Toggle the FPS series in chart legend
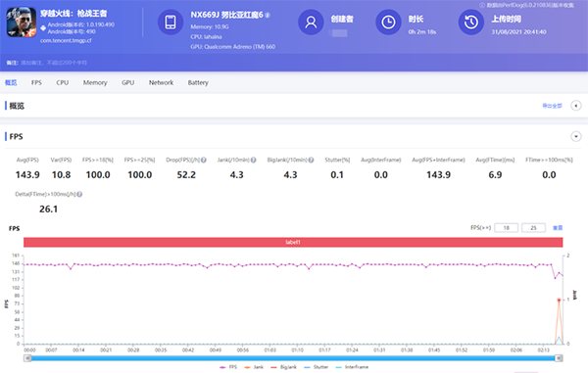 click(228, 367)
